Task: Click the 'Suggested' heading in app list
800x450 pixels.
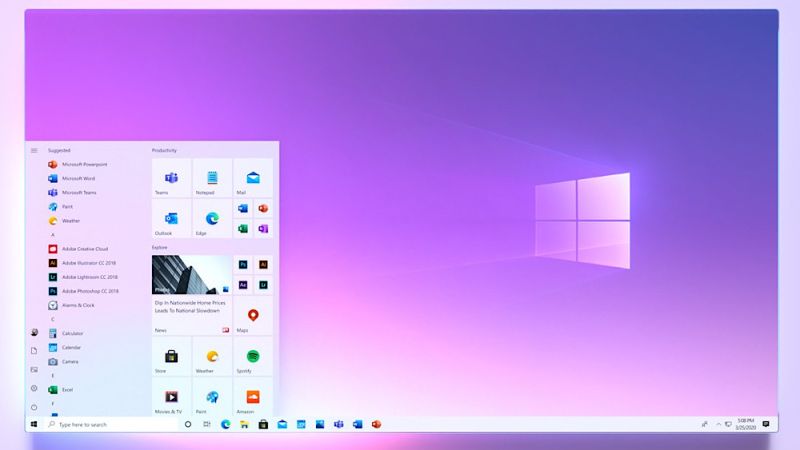Action: tap(59, 151)
